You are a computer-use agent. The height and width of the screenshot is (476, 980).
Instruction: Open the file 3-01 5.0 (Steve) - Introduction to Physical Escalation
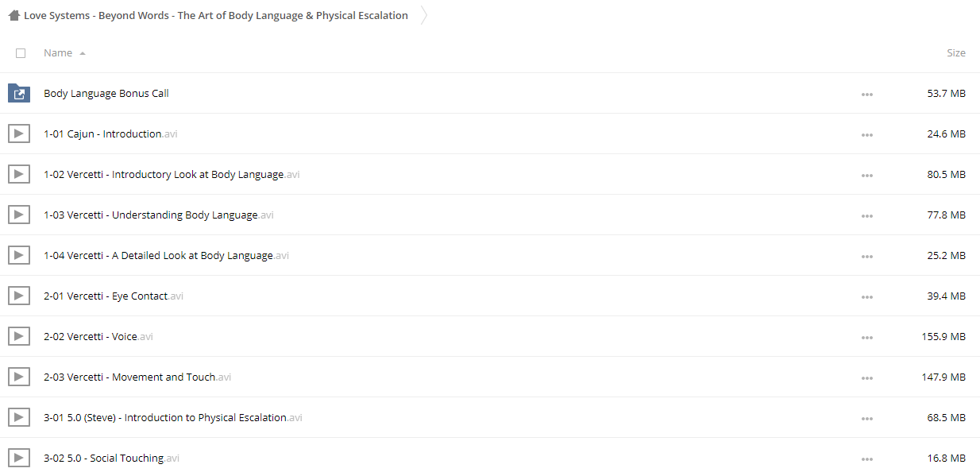(173, 418)
